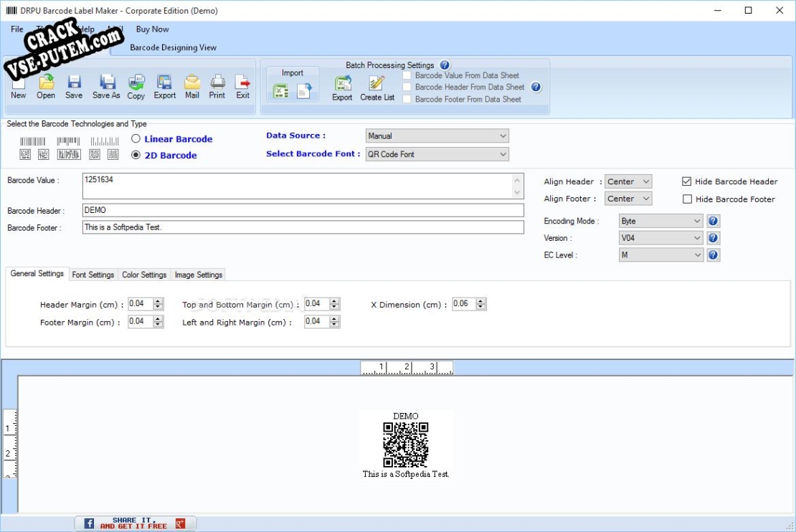Click in the Barcode Header field
The image size is (796, 532).
(303, 210)
